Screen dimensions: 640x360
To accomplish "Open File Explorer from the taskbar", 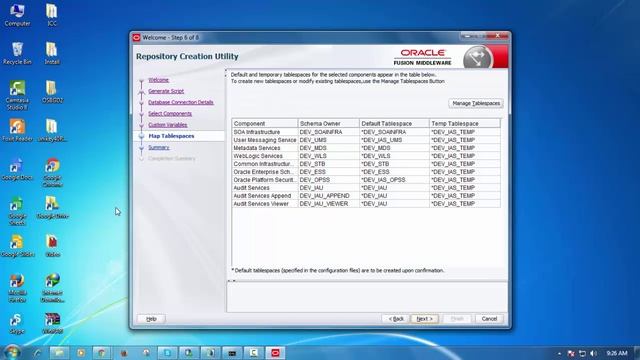I will (59, 353).
